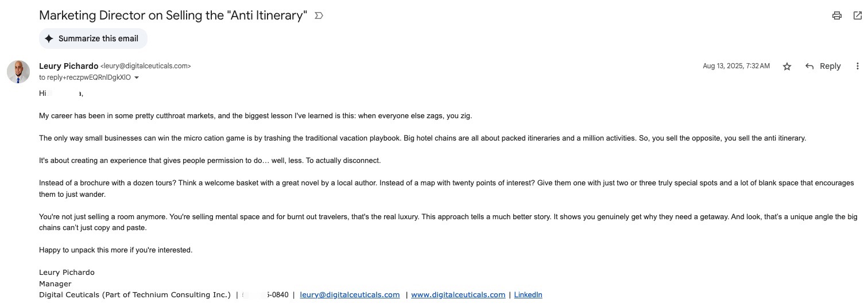Screen dimensions: 868x307
Task: Click the email subject about the "Anti Itinerary"
Action: [173, 15]
